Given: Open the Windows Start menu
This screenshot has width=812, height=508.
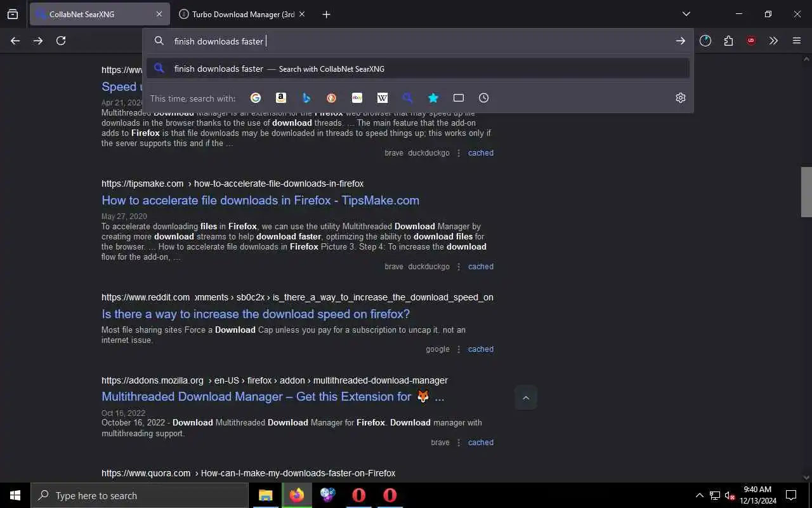Looking at the screenshot, I should point(15,495).
